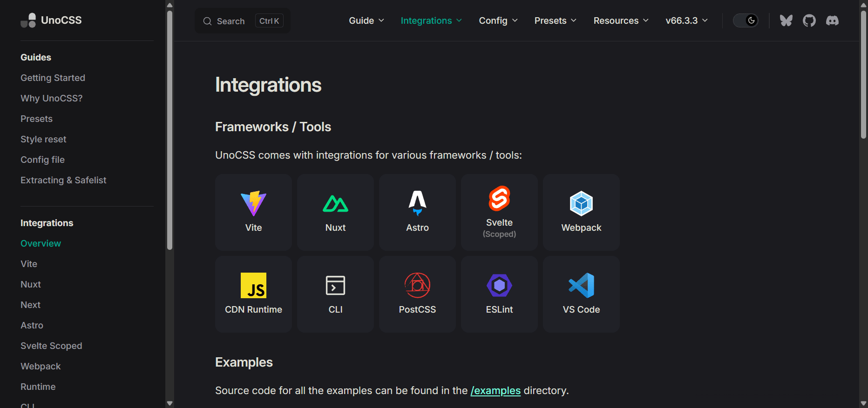Screen dimensions: 868x408
Task: Click the blue VS Code logo
Action: (581, 285)
